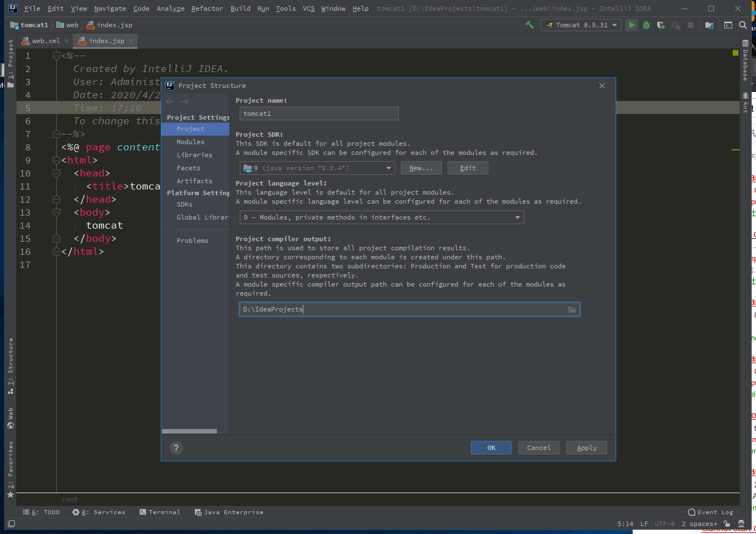Click the help question mark button
The height and width of the screenshot is (534, 756).
176,448
